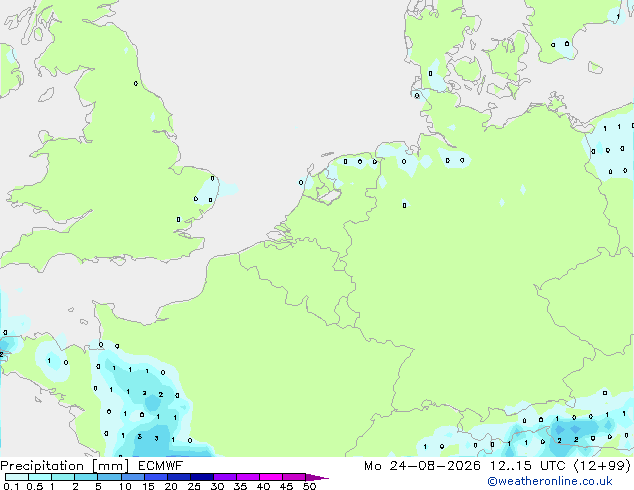Pick the 35 to 40 mm legend swatch
The height and width of the screenshot is (490, 634).
point(247,477)
